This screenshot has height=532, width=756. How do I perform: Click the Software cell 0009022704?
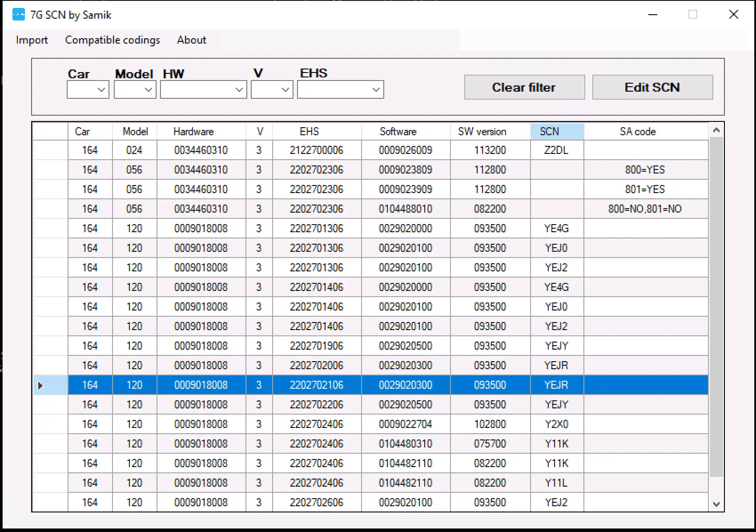[x=405, y=424]
